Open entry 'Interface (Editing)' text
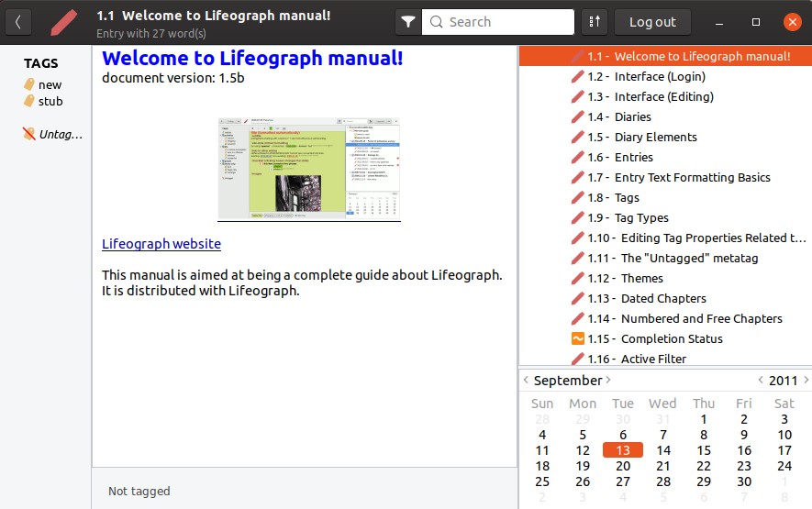Image resolution: width=812 pixels, height=509 pixels. point(664,97)
